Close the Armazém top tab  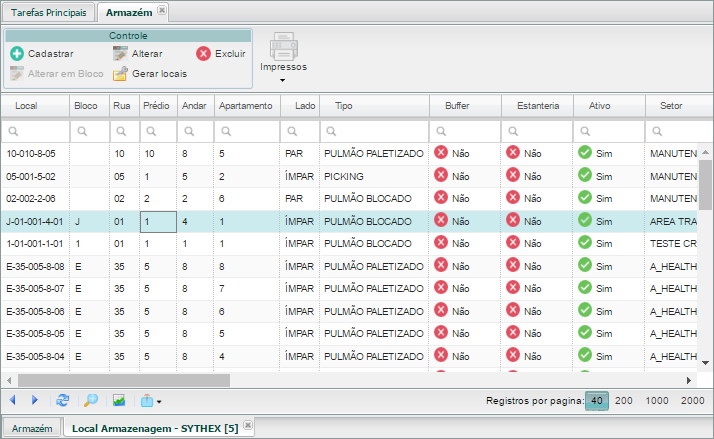[x=162, y=10]
